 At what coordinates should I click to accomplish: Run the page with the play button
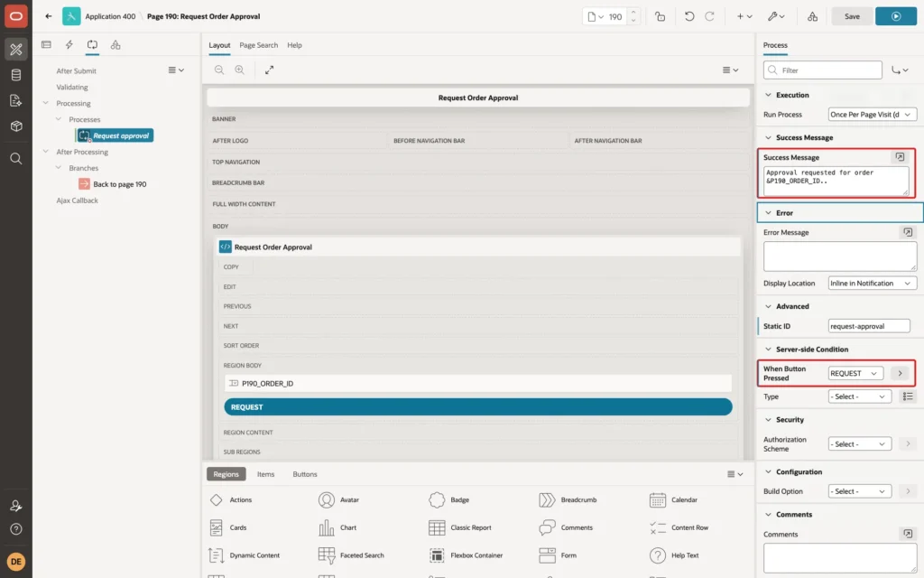click(x=896, y=16)
